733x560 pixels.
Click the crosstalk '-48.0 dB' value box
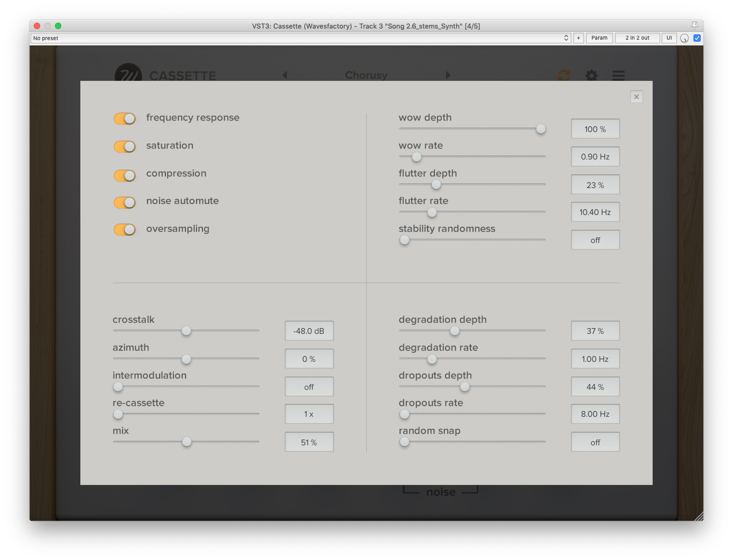click(x=309, y=331)
